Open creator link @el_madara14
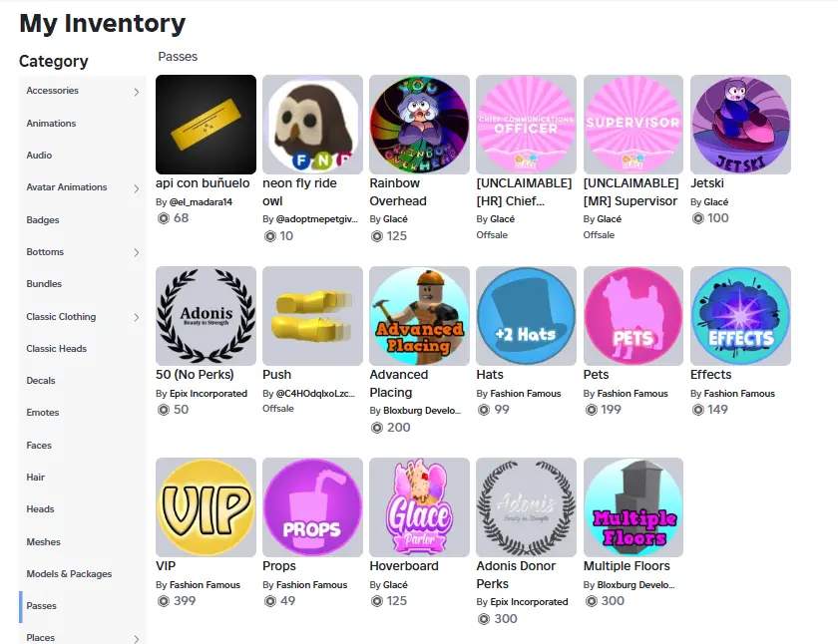 [201, 201]
